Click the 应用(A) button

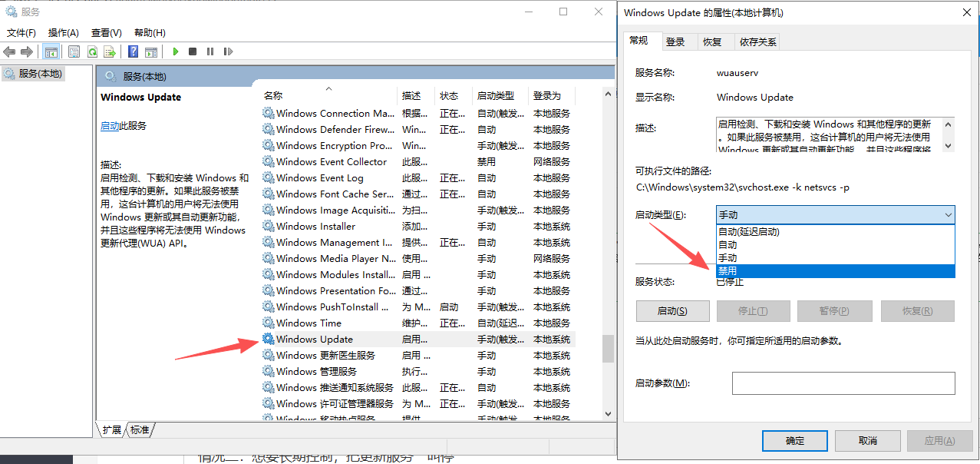pyautogui.click(x=939, y=441)
